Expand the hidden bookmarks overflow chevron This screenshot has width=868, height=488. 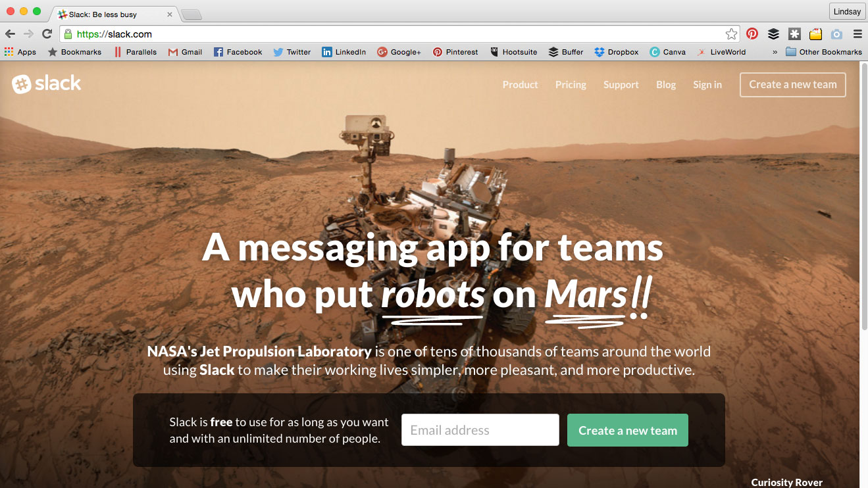click(x=775, y=52)
